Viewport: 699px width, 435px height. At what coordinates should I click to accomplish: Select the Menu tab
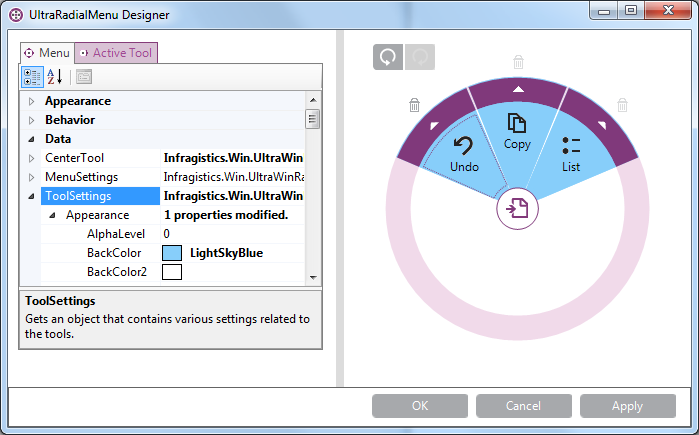[47, 53]
